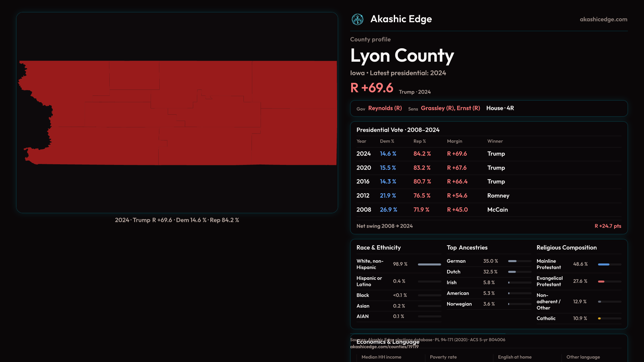Click the Margin column header
The height and width of the screenshot is (362, 644).
tap(454, 141)
